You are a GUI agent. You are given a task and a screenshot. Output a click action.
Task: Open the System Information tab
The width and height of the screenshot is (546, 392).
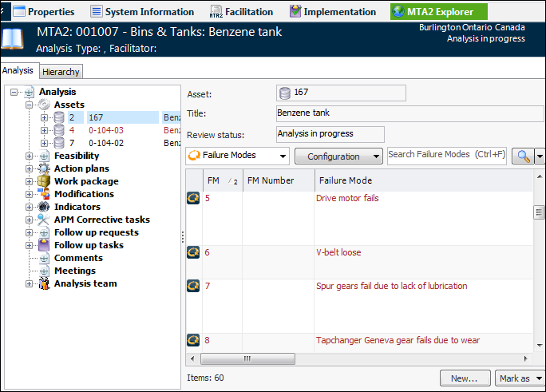click(x=142, y=12)
